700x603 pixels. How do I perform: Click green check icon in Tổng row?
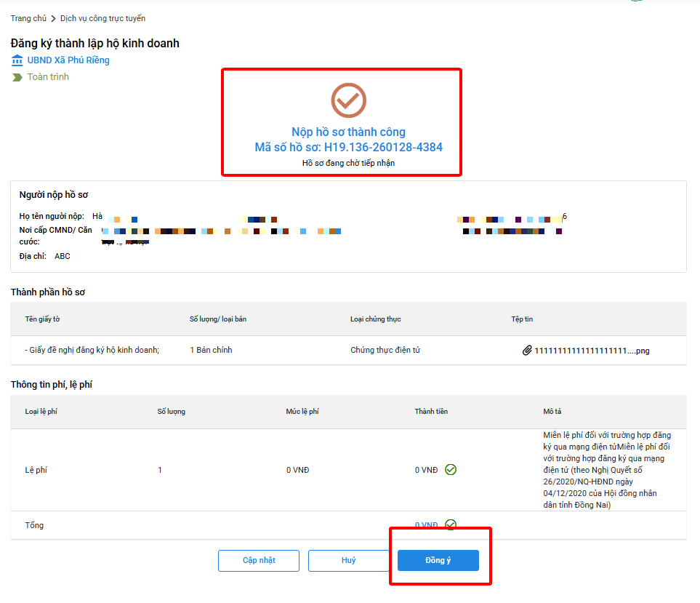click(451, 524)
